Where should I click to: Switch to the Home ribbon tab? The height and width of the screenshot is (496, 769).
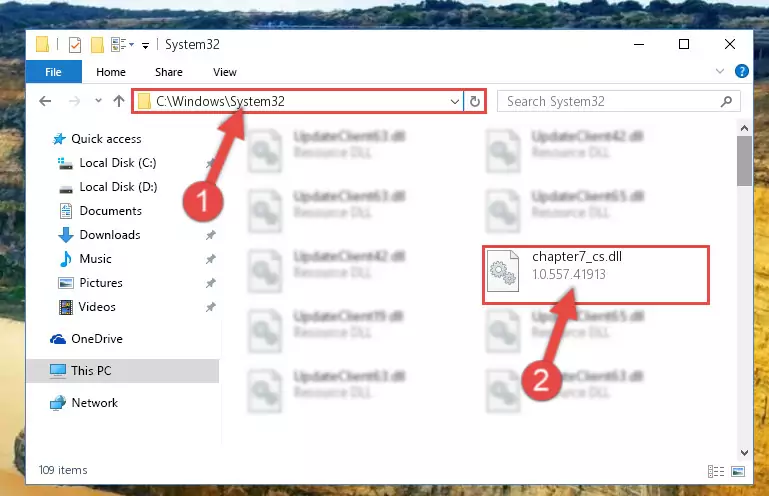point(111,72)
